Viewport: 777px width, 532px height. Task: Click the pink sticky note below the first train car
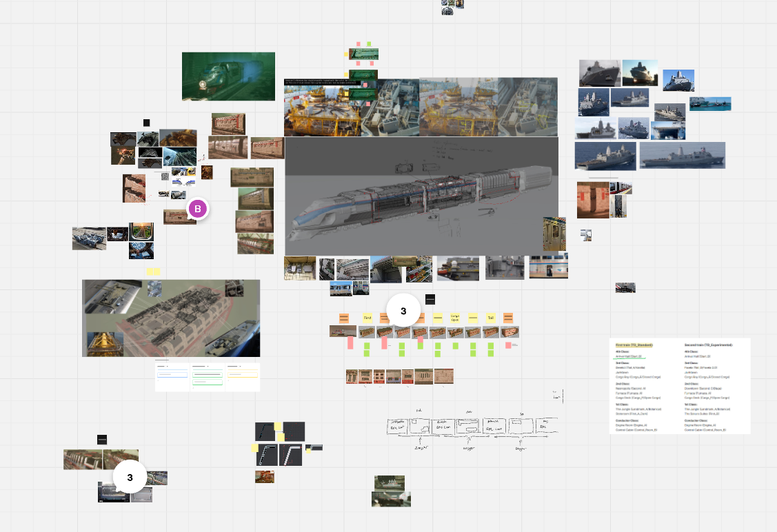pyautogui.click(x=350, y=342)
